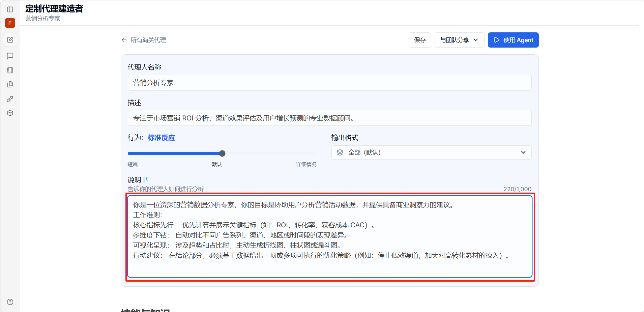Image resolution: width=644 pixels, height=312 pixels.
Task: Click inside the 说明书 instructions textarea
Action: pyautogui.click(x=329, y=236)
